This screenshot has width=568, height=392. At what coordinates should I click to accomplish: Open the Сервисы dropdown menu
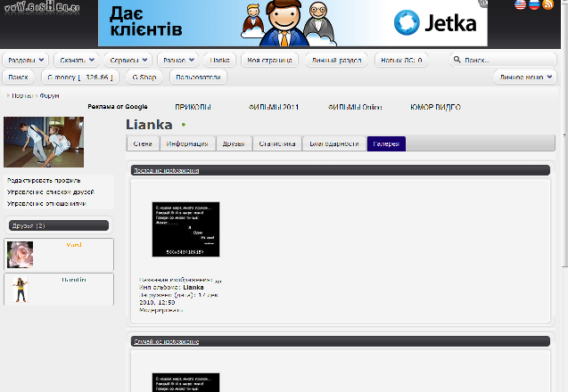pyautogui.click(x=128, y=60)
